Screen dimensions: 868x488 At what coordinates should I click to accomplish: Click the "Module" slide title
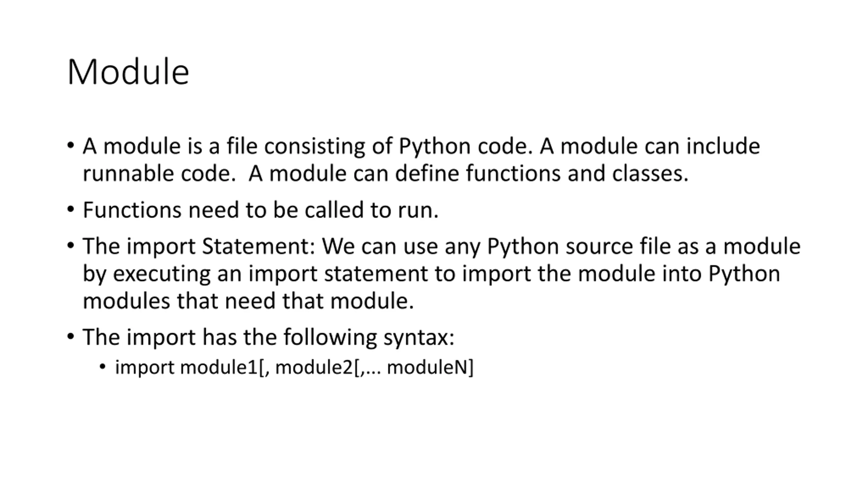(128, 72)
